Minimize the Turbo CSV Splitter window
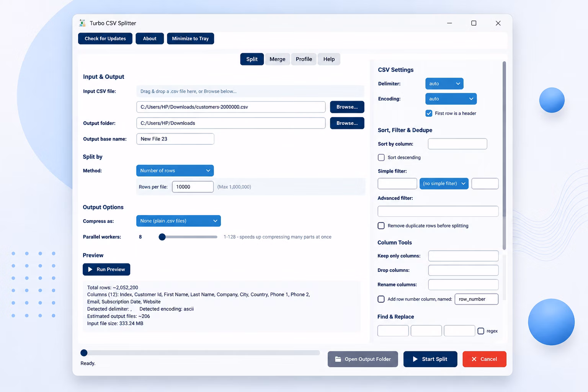The height and width of the screenshot is (392, 588). (449, 23)
